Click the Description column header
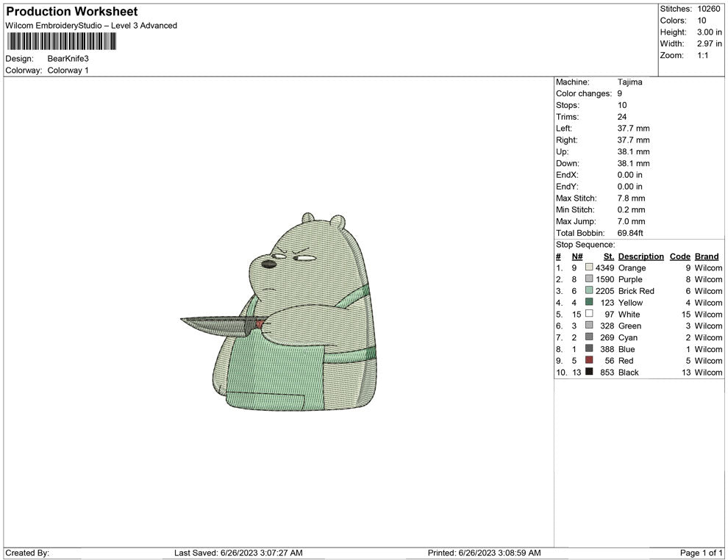Screen dimensions: 728x560 pyautogui.click(x=641, y=256)
